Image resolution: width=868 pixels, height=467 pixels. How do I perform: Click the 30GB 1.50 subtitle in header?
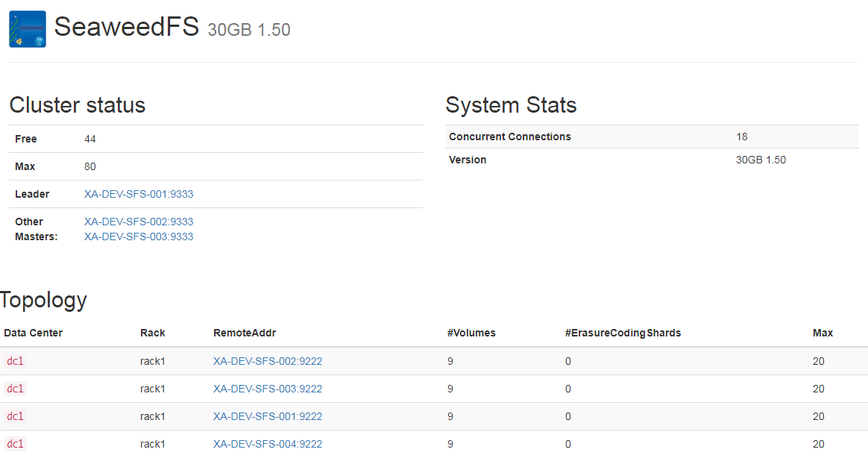(248, 30)
